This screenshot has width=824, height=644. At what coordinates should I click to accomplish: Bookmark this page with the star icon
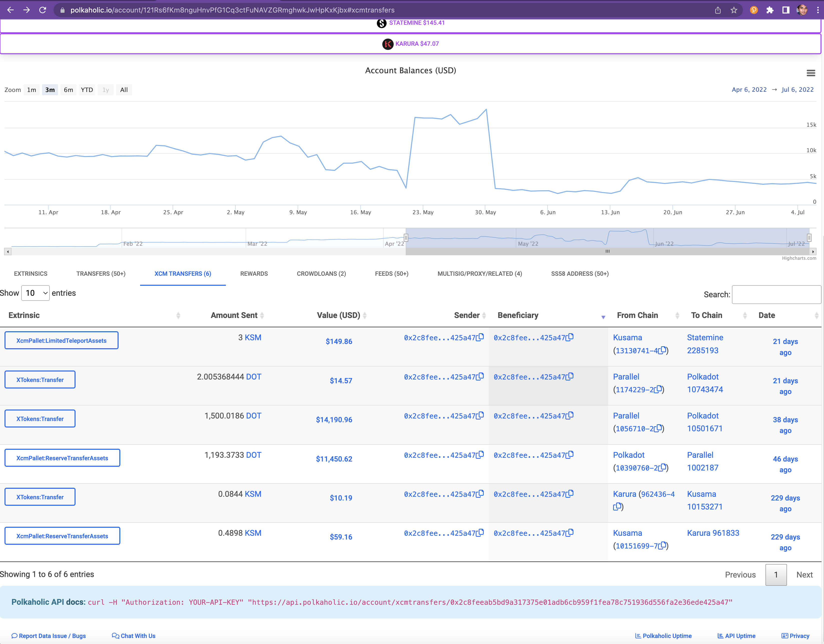tap(734, 10)
